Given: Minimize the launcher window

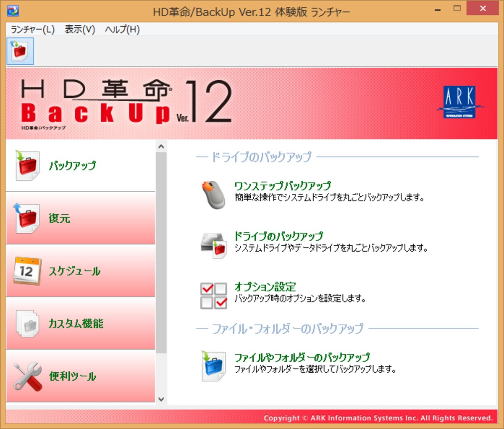Looking at the screenshot, I should (438, 9).
